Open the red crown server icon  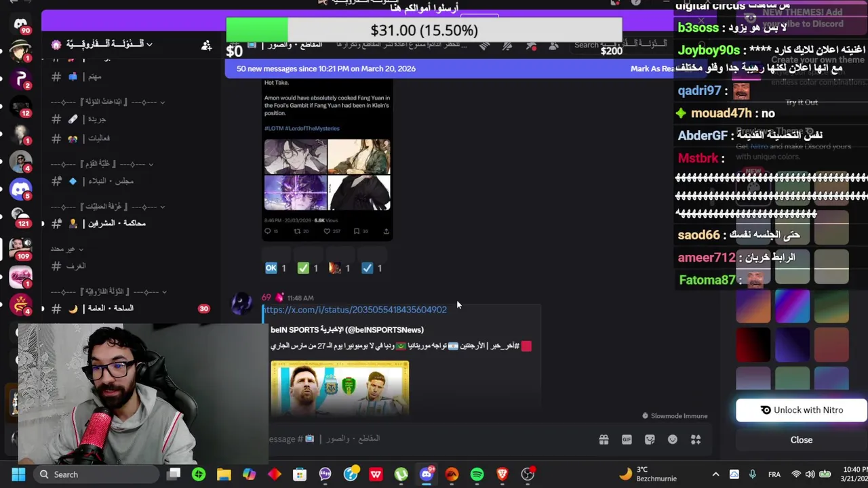tap(20, 305)
